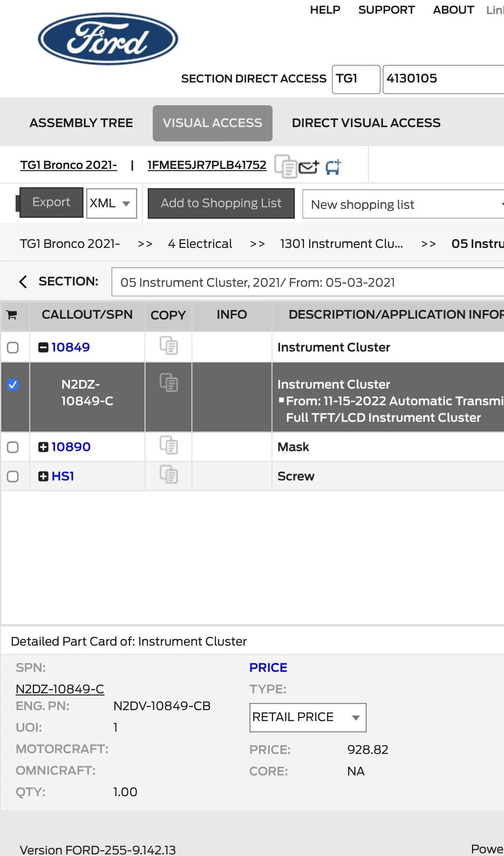Click the PRICE heading in part card
Image resolution: width=504 pixels, height=856 pixels.
pyautogui.click(x=268, y=668)
